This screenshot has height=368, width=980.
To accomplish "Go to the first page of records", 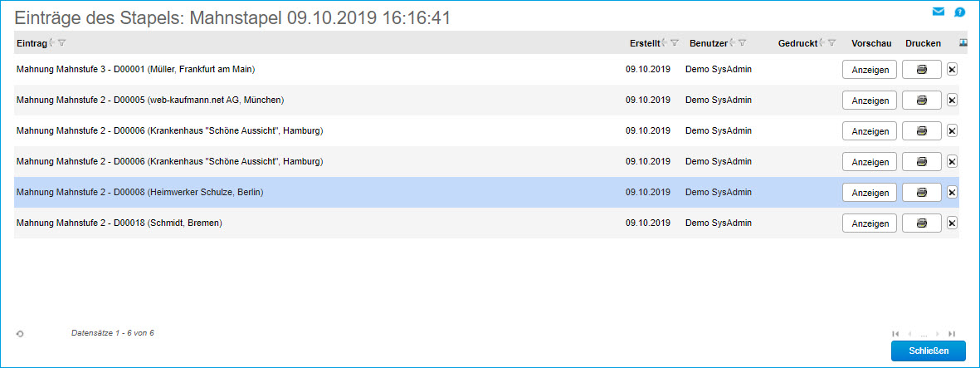I will coord(895,334).
